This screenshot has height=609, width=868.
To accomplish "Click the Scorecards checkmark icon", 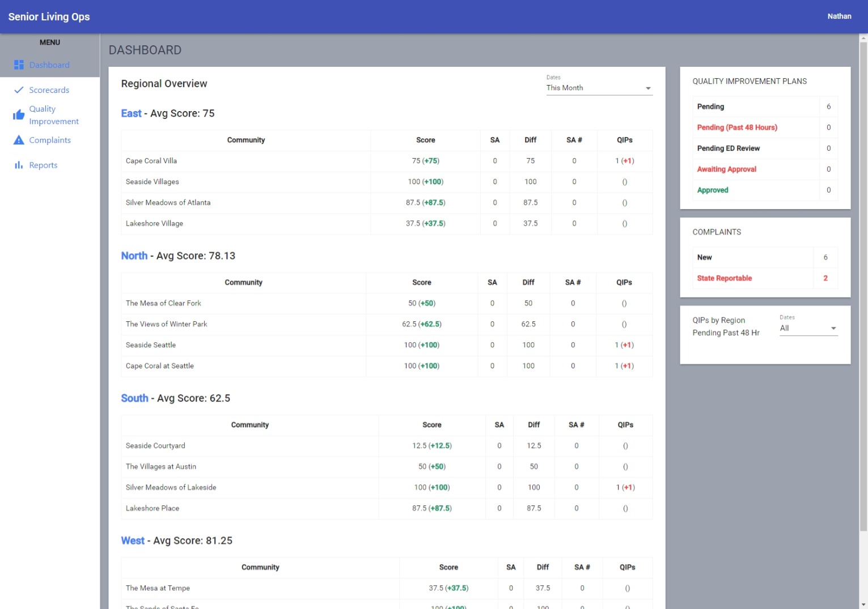I will [x=19, y=90].
